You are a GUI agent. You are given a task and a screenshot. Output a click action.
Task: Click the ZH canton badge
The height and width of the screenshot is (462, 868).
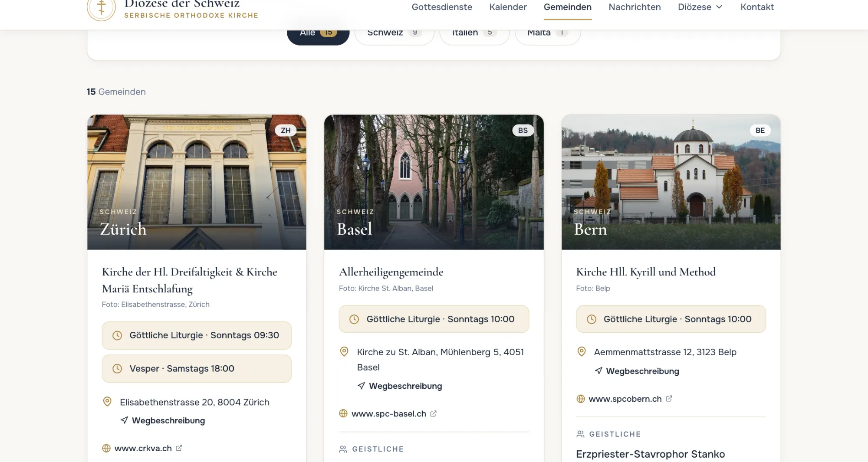[x=286, y=131]
